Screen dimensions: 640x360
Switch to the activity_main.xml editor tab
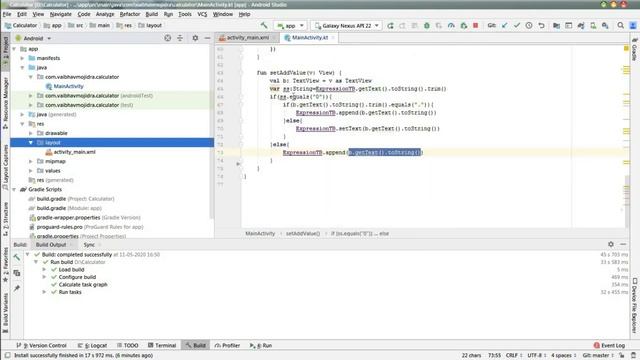tap(247, 38)
